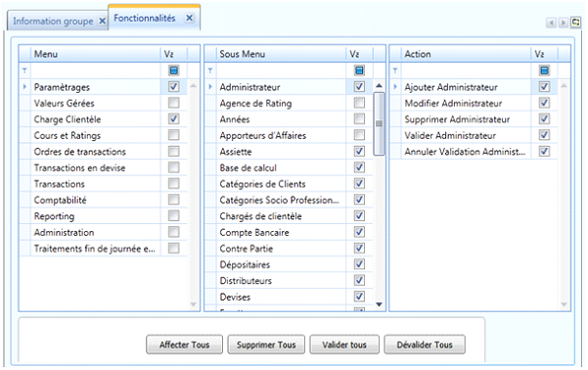
Task: Select the Années sous menu row
Action: pos(289,119)
